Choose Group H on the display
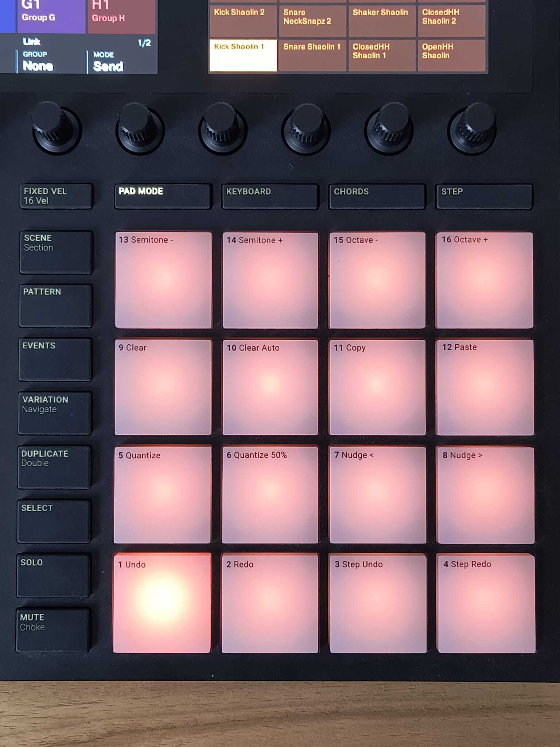The width and height of the screenshot is (560, 747). 121,16
